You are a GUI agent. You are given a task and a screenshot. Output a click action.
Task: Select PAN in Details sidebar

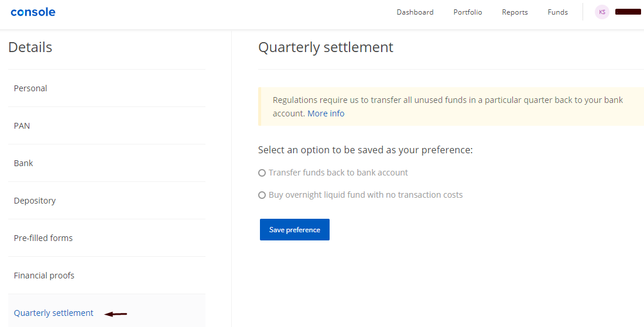pos(107,126)
